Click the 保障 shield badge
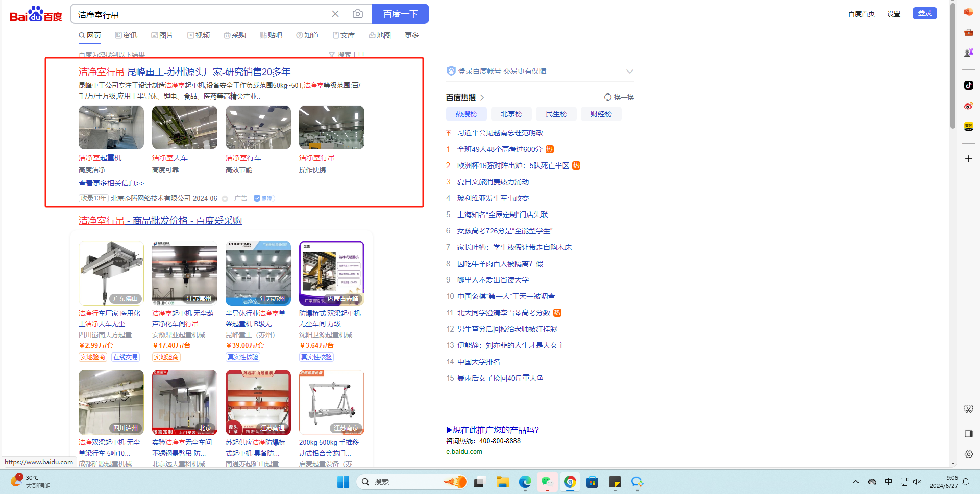The height and width of the screenshot is (494, 980). 263,198
